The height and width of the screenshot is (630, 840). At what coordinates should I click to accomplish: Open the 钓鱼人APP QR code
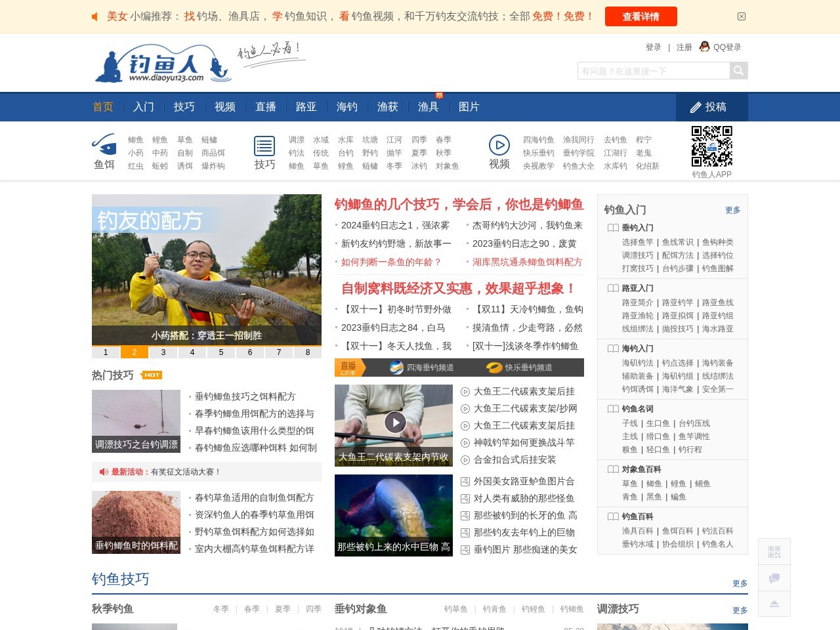711,146
